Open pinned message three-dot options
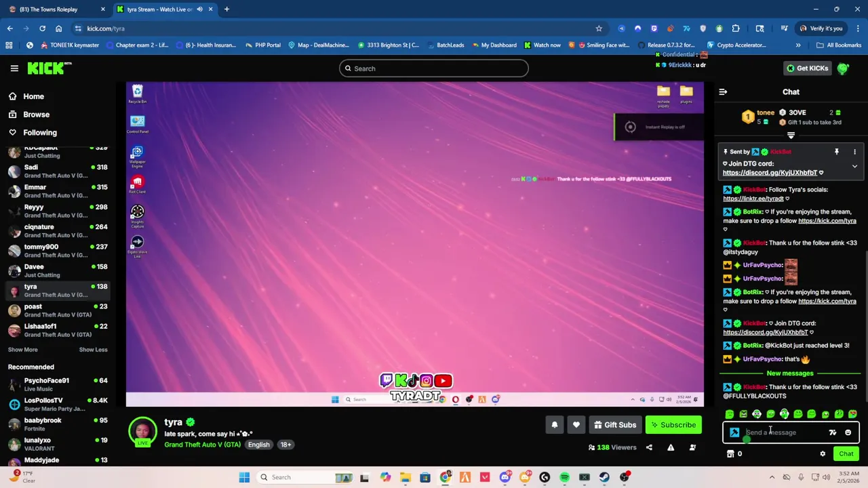The width and height of the screenshot is (868, 488). pyautogui.click(x=854, y=152)
